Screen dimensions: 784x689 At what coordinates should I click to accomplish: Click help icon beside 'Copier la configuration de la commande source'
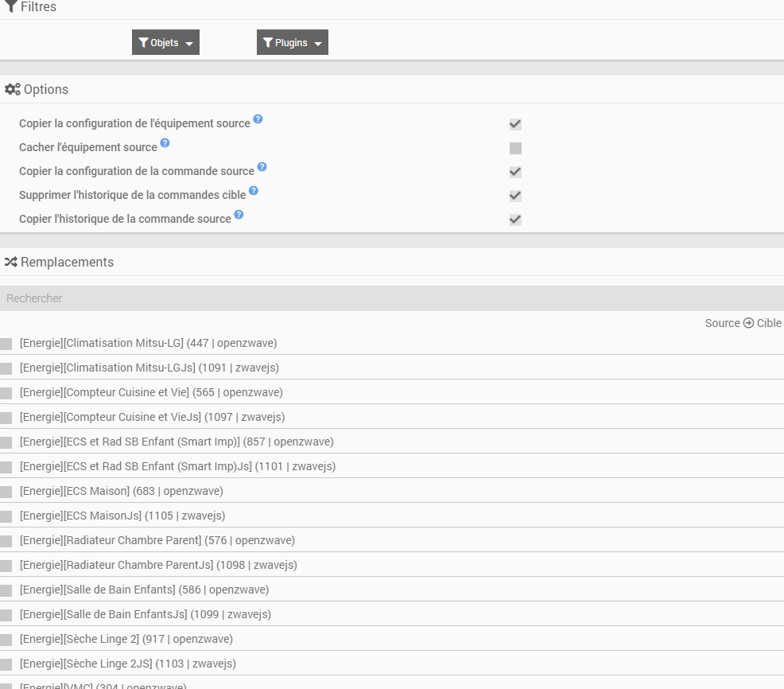click(262, 167)
